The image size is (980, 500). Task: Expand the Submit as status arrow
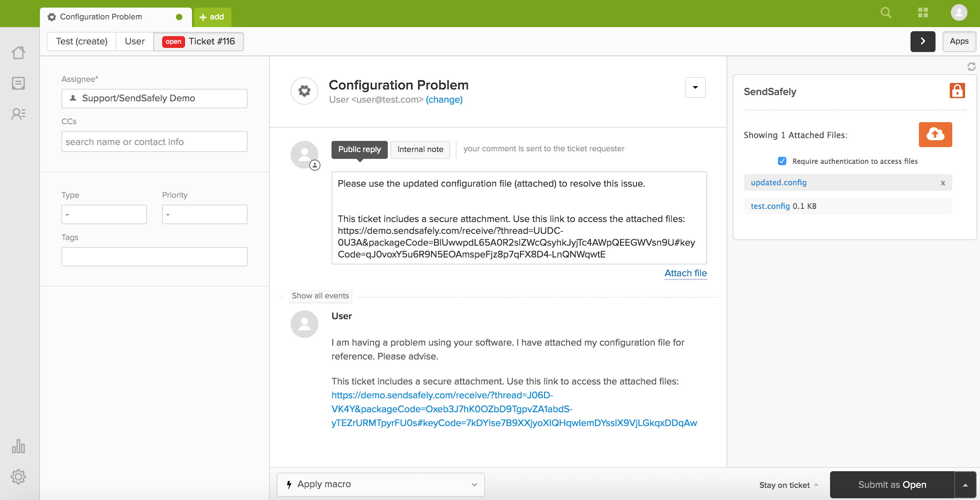[x=965, y=485]
